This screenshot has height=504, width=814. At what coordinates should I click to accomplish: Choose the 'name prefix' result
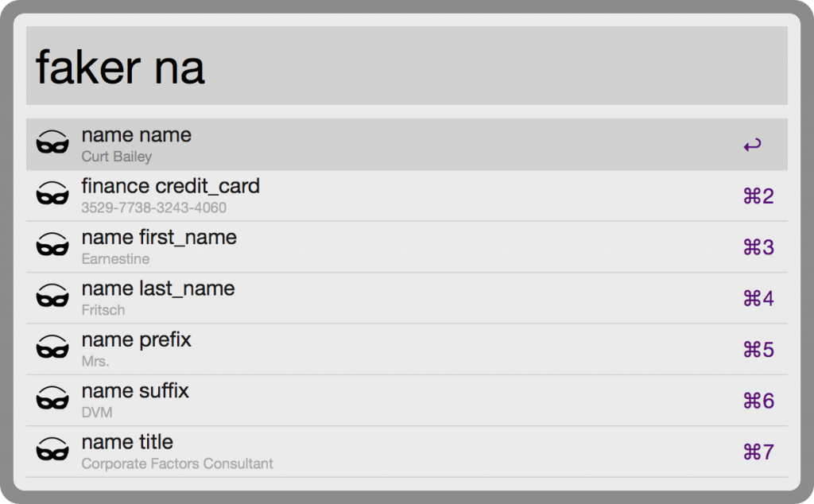136,340
